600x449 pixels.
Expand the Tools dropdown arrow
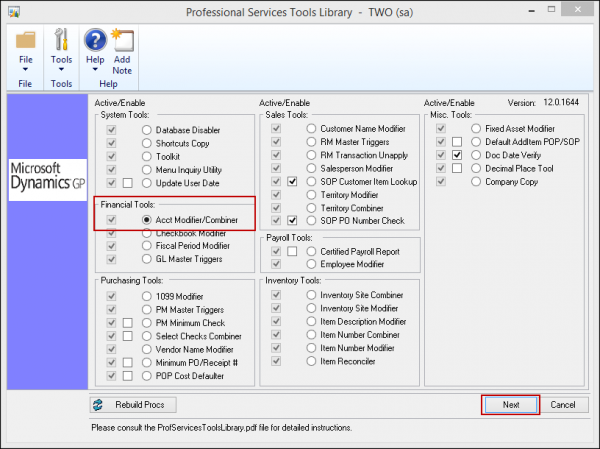[x=61, y=70]
